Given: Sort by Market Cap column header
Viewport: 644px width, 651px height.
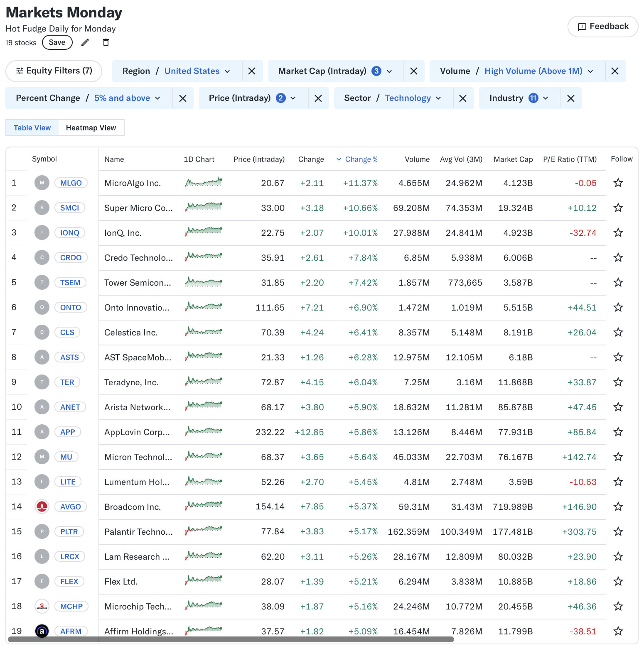Looking at the screenshot, I should (513, 159).
